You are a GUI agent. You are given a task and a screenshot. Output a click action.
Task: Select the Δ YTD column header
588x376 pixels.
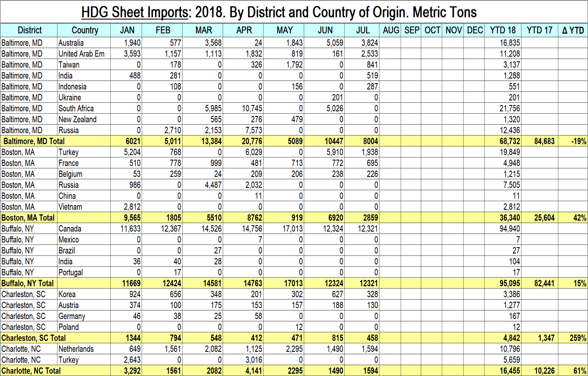pyautogui.click(x=572, y=31)
